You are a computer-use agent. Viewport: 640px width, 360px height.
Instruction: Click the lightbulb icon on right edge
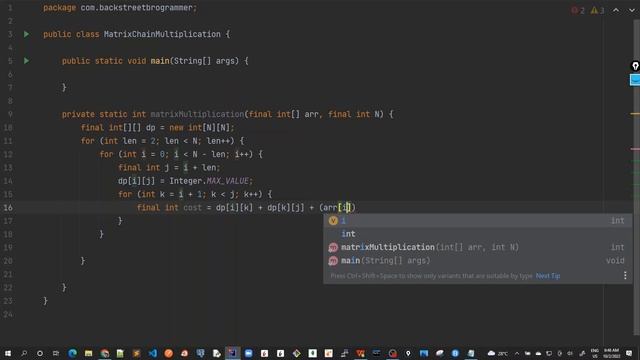636,66
